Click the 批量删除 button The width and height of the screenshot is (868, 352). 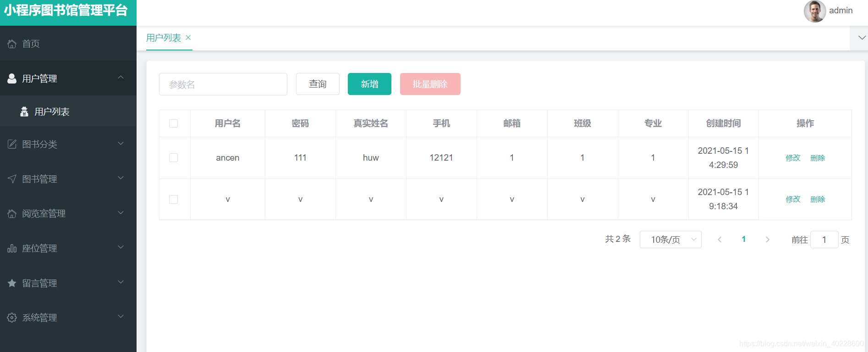[x=430, y=84]
